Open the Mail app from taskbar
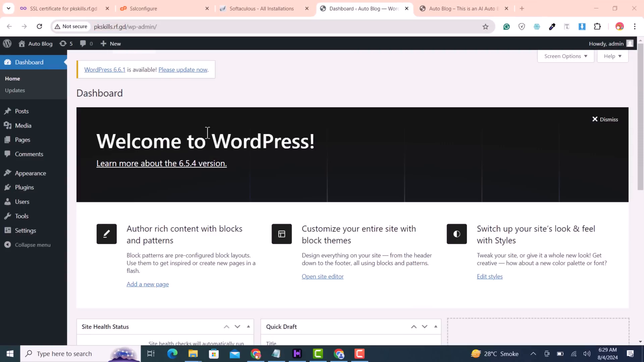644x362 pixels. point(235,354)
